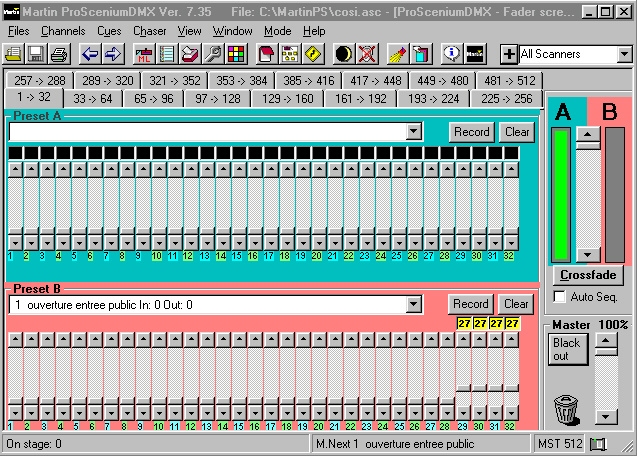Open the ML toolbar icon
This screenshot has width=637, height=456.
click(143, 54)
